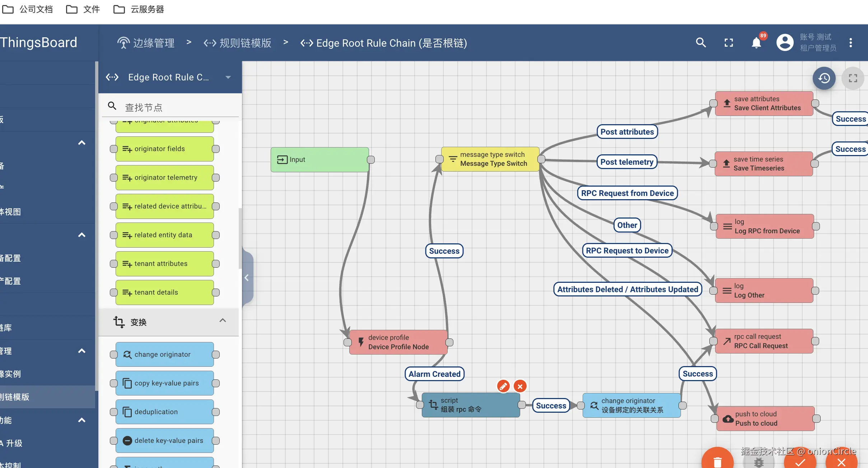868x468 pixels.
Task: Open notifications bell with 89 badge
Action: 756,43
